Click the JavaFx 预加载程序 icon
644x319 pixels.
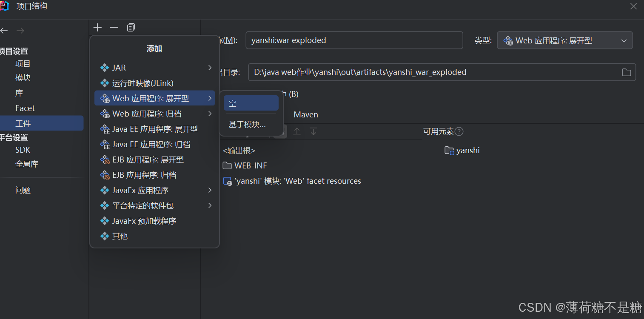click(105, 221)
